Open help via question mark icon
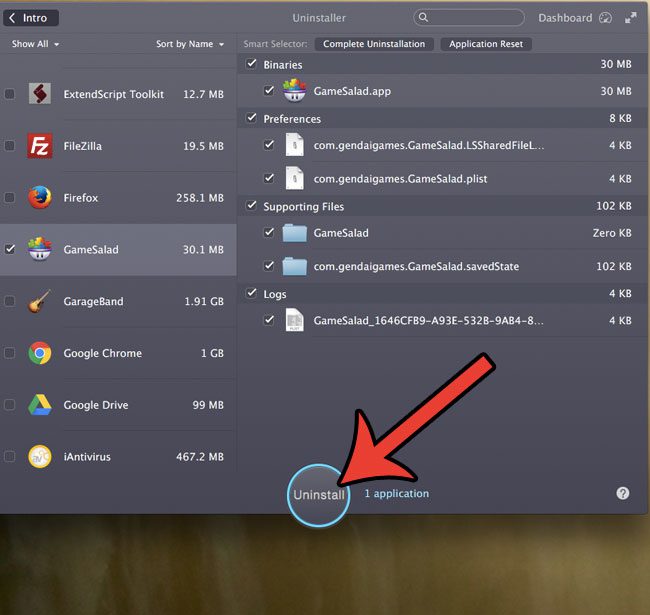 coord(623,493)
